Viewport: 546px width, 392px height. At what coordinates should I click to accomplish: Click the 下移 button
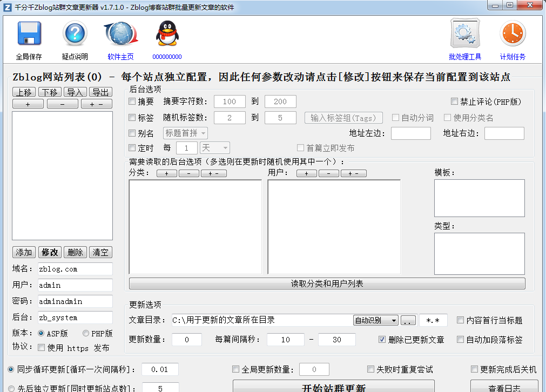click(x=50, y=92)
